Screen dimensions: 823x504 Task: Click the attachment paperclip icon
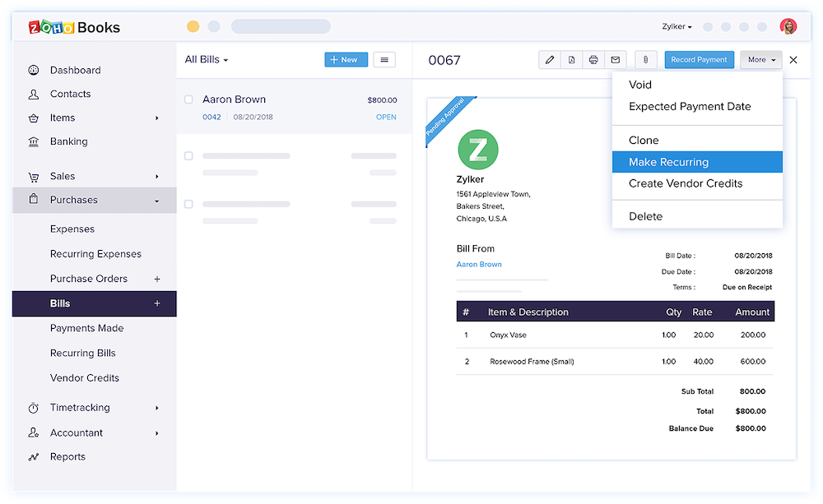[x=645, y=60]
